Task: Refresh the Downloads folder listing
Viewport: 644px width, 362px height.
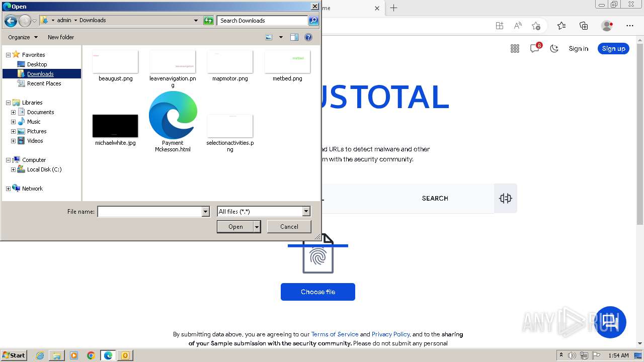Action: [x=208, y=21]
